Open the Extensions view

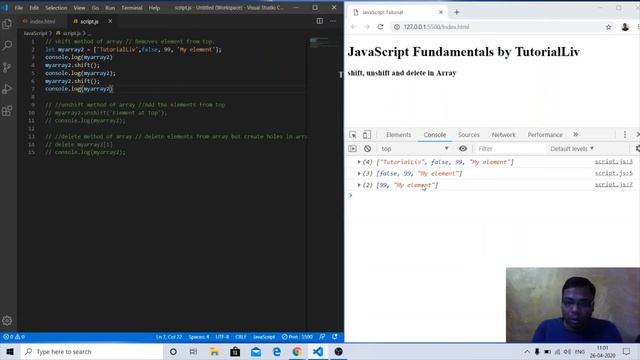[x=7, y=111]
